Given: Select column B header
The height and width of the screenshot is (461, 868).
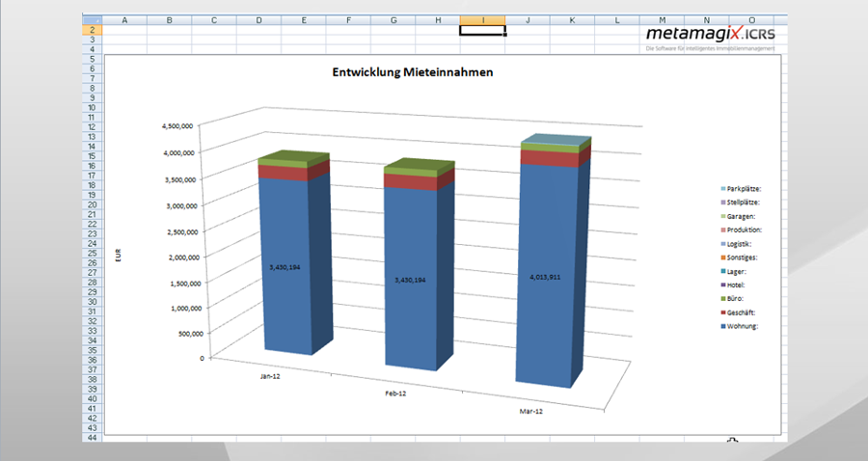Looking at the screenshot, I should (170, 20).
